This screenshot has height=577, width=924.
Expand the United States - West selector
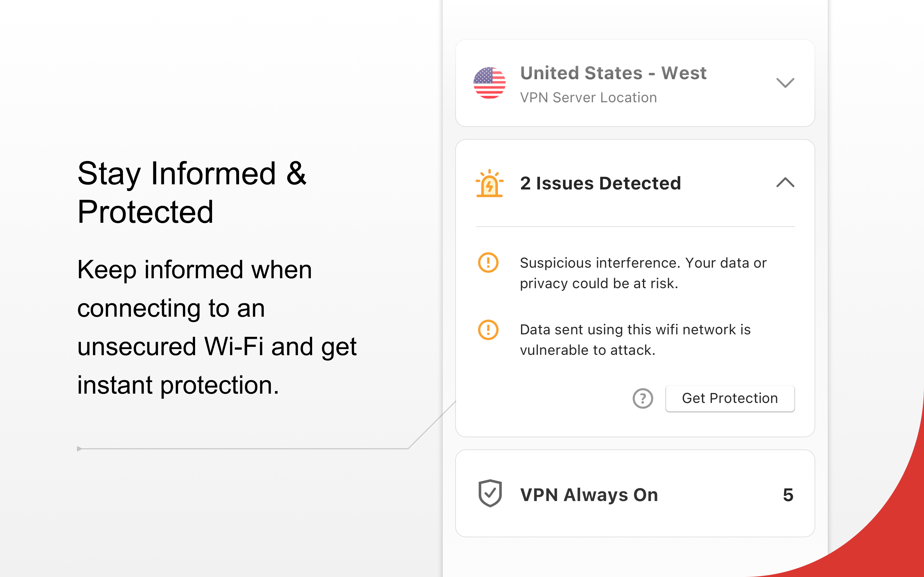click(x=785, y=83)
